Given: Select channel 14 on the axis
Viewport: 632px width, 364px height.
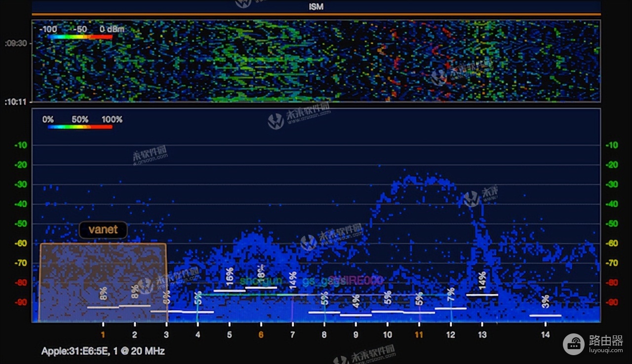Looking at the screenshot, I should click(545, 335).
